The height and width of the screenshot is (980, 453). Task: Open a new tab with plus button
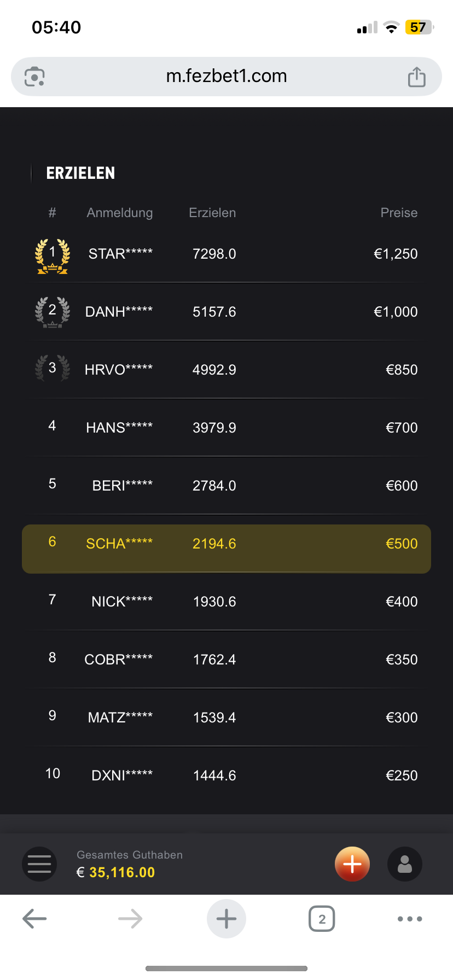coord(226,919)
